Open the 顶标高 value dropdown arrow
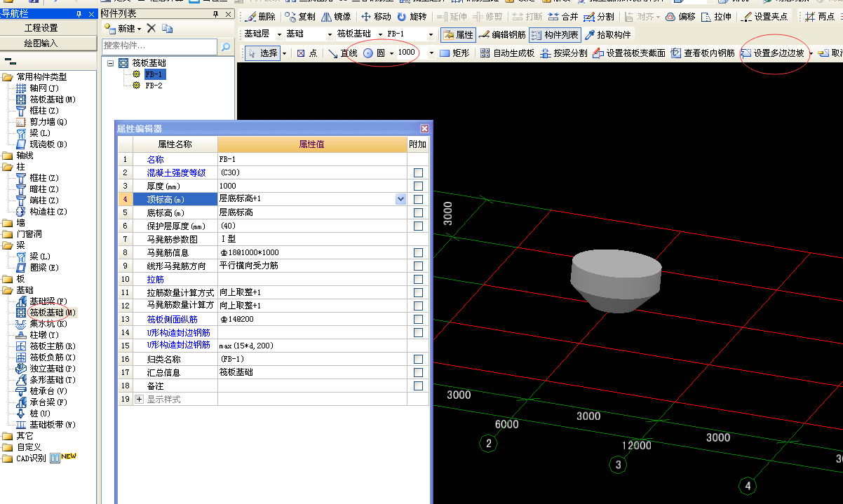Viewport: 843px width, 504px height. [x=401, y=199]
